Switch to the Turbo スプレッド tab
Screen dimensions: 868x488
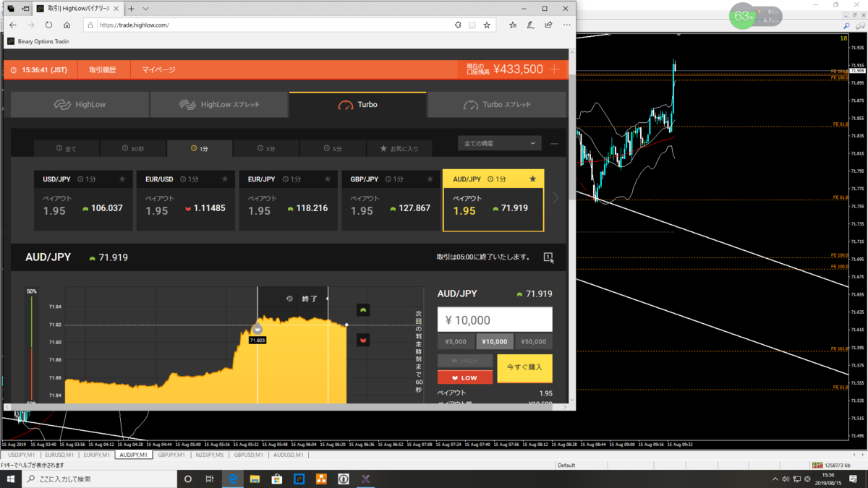coord(497,105)
